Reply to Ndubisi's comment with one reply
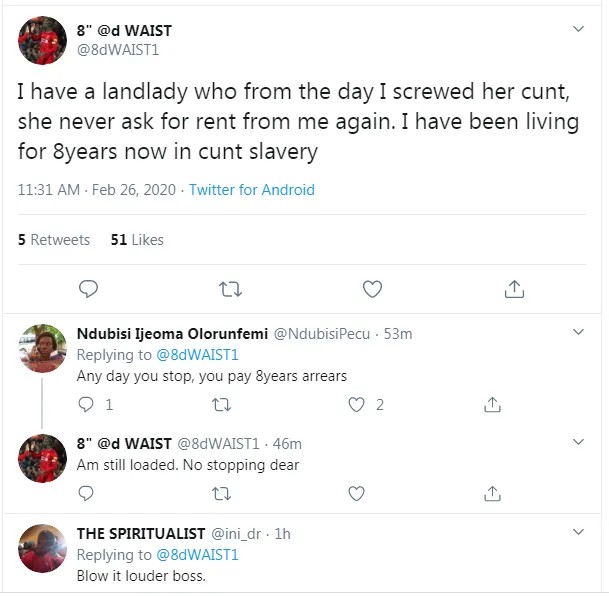The width and height of the screenshot is (609, 596). coord(86,405)
